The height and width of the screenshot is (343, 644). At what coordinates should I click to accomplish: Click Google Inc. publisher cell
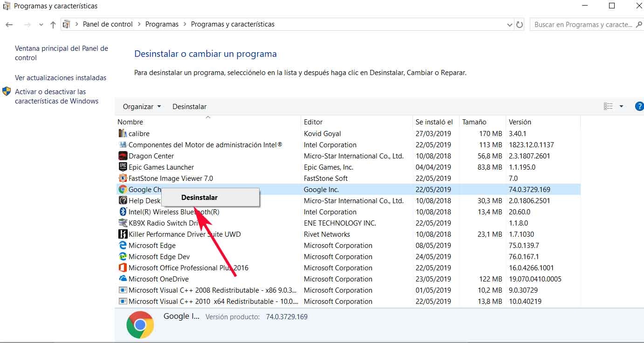(321, 190)
